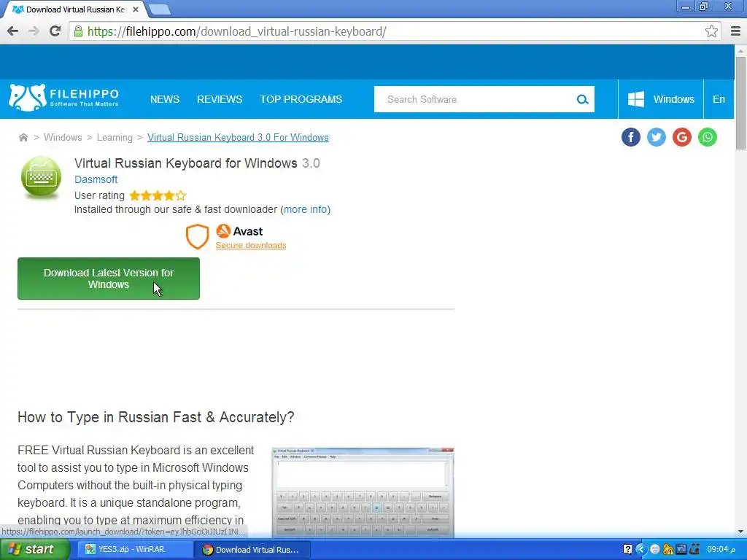Open the TOP PROGRAMS menu
This screenshot has height=560, width=747.
(301, 99)
